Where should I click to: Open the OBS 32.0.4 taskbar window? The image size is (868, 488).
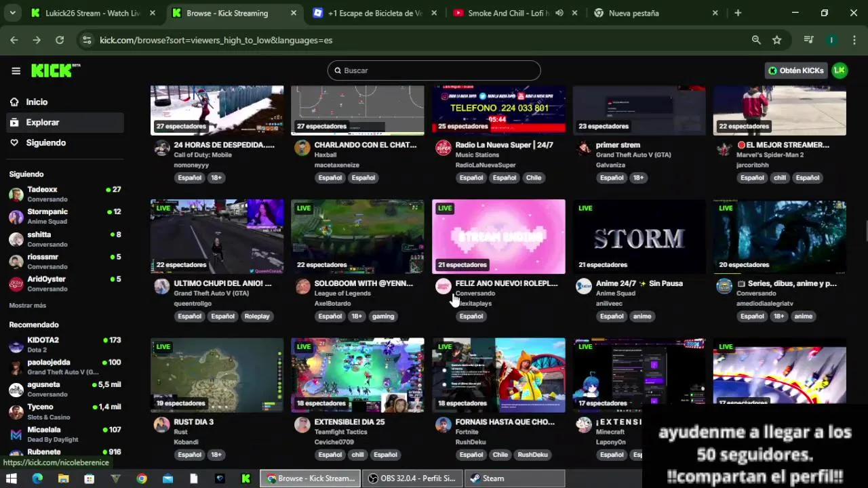413,479
